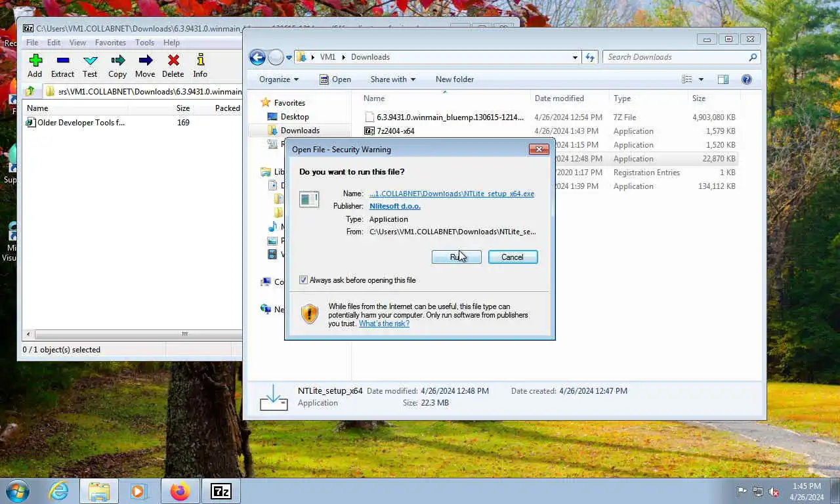Launch Internet Explorer from taskbar
The image size is (840, 504).
(58, 491)
